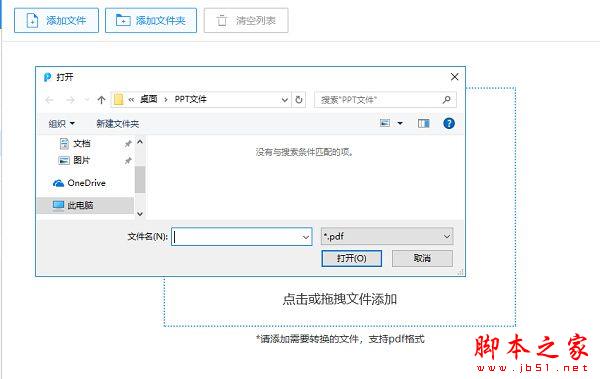Expand the address bar history dropdown

(284, 100)
